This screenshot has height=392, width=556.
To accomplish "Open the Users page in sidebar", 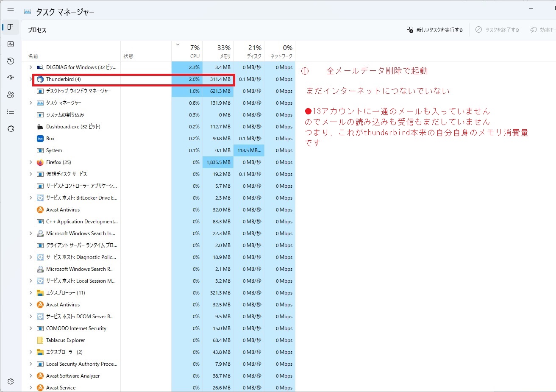I will coord(11,95).
